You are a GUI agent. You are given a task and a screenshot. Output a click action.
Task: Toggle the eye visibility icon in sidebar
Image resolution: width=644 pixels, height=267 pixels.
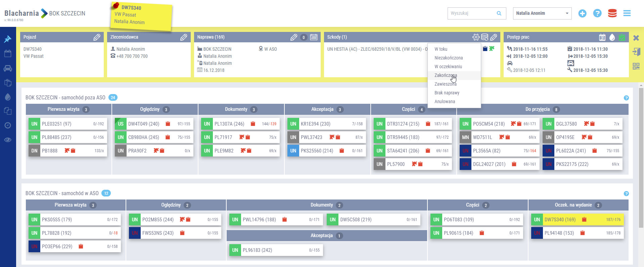[7, 140]
